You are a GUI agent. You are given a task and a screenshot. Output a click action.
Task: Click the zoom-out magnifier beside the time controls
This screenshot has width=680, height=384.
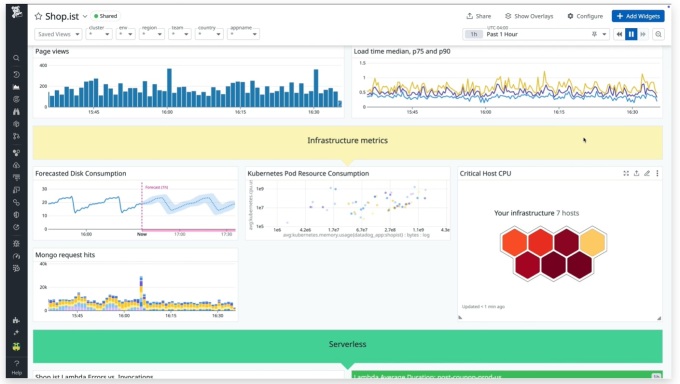point(658,34)
